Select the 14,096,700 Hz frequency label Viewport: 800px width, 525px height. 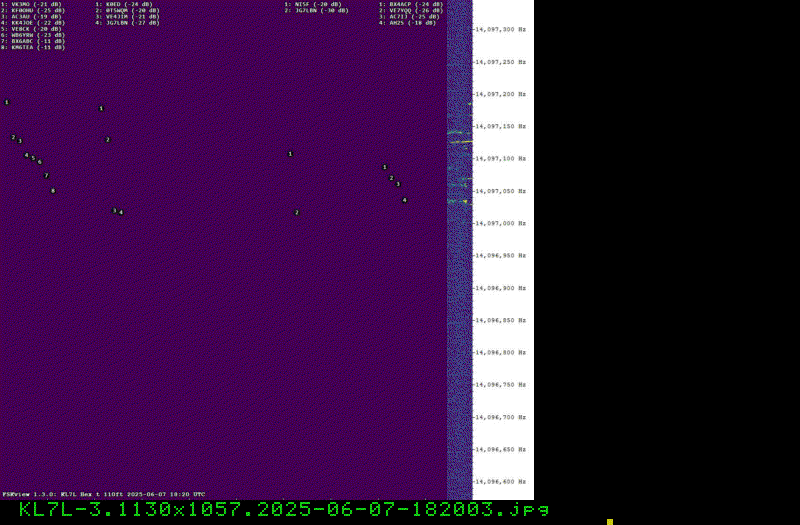pyautogui.click(x=500, y=417)
